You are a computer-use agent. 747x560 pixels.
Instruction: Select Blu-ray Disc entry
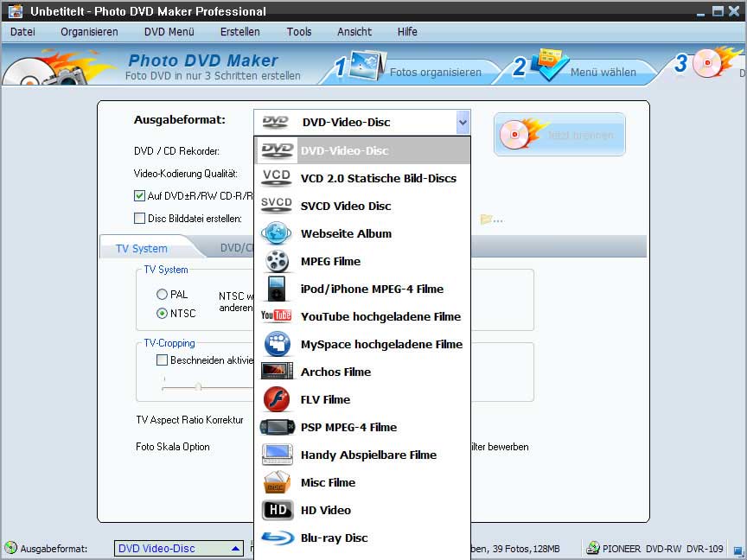[362, 538]
